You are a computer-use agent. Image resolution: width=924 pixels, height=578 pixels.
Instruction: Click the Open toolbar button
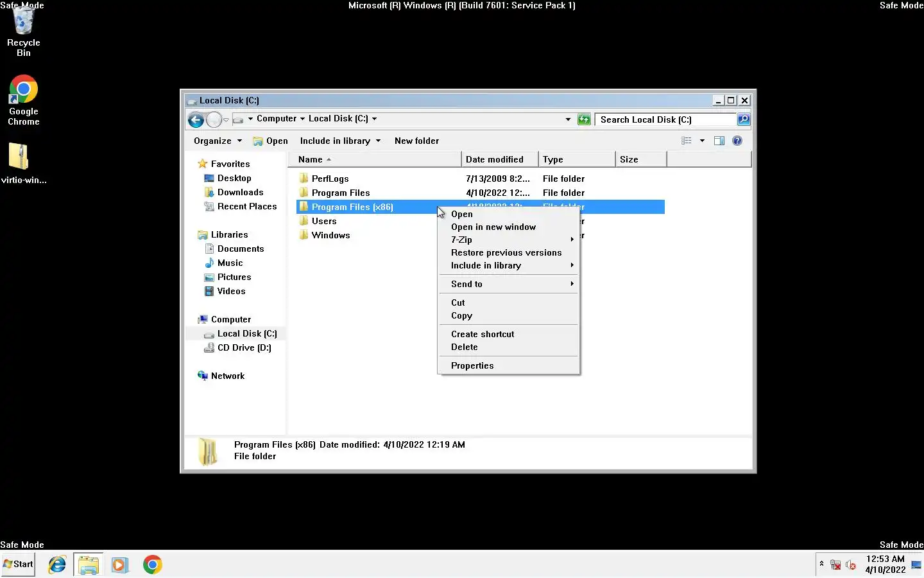tap(270, 141)
